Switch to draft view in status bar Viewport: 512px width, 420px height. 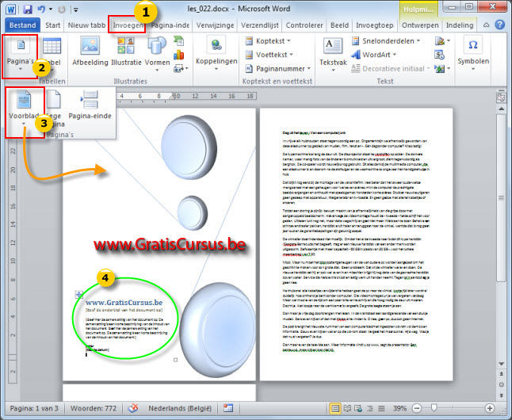(381, 408)
